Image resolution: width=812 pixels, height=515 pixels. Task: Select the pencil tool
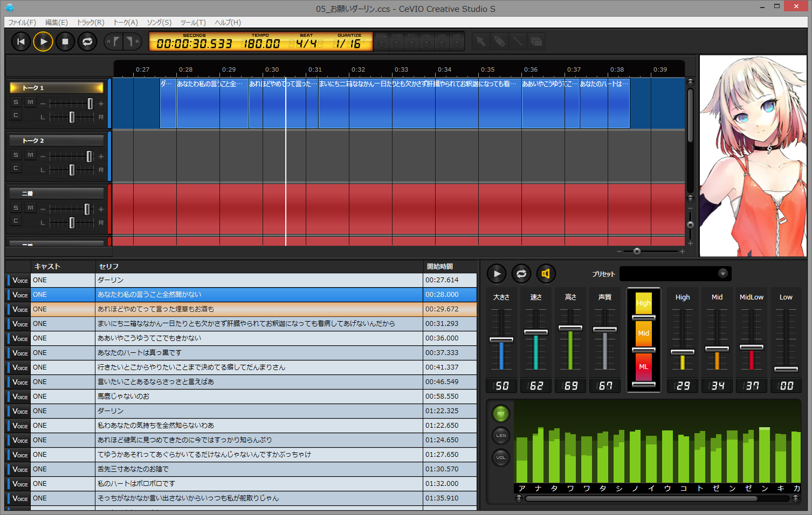click(499, 41)
